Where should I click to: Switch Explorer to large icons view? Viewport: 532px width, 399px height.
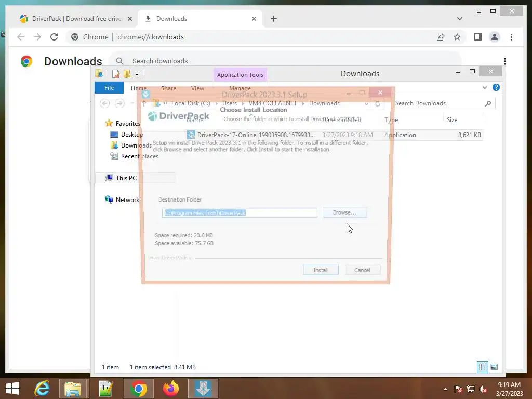(495, 367)
